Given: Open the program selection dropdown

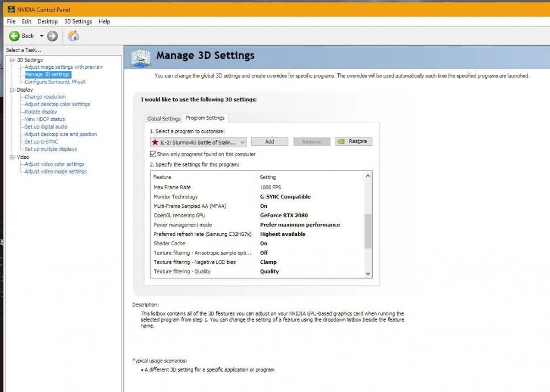Looking at the screenshot, I should (x=243, y=142).
